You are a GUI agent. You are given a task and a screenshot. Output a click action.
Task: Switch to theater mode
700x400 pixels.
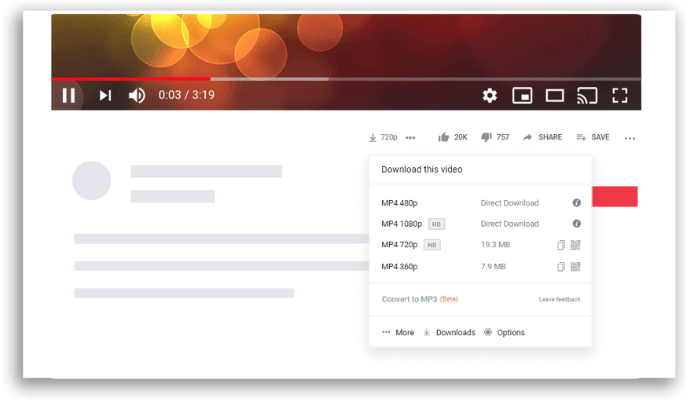pyautogui.click(x=554, y=96)
